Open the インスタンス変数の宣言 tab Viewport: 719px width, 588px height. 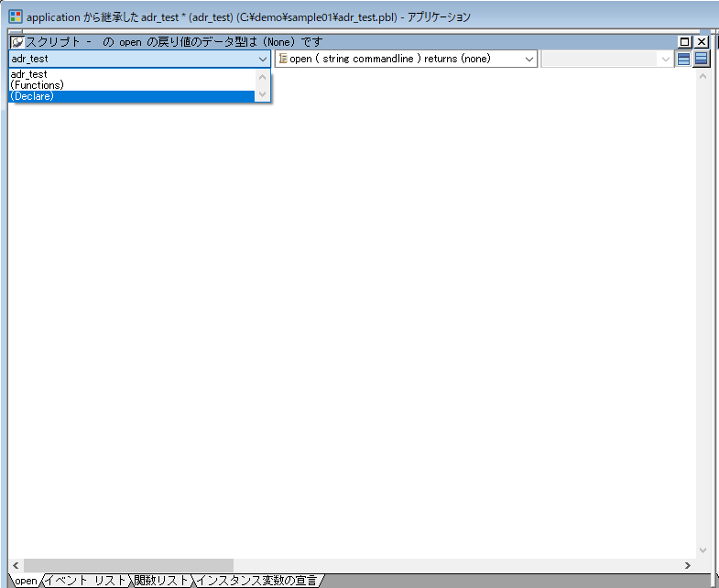click(x=257, y=581)
